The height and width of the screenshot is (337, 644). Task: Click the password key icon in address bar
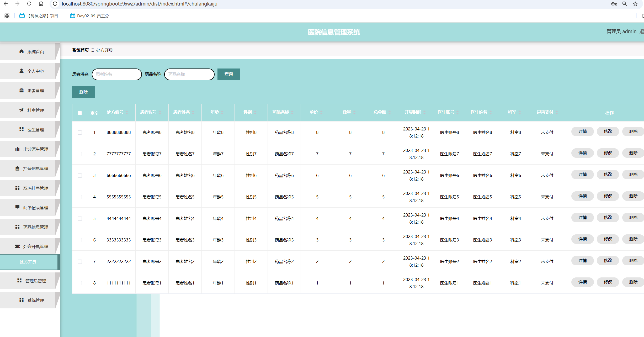pos(614,4)
